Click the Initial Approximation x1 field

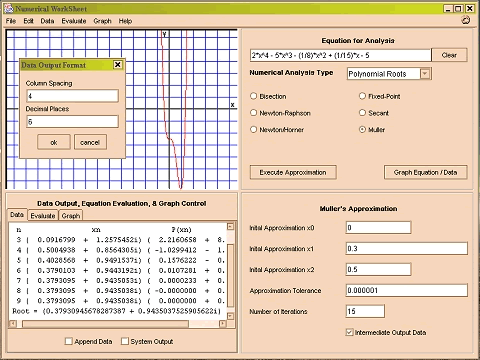pyautogui.click(x=407, y=248)
